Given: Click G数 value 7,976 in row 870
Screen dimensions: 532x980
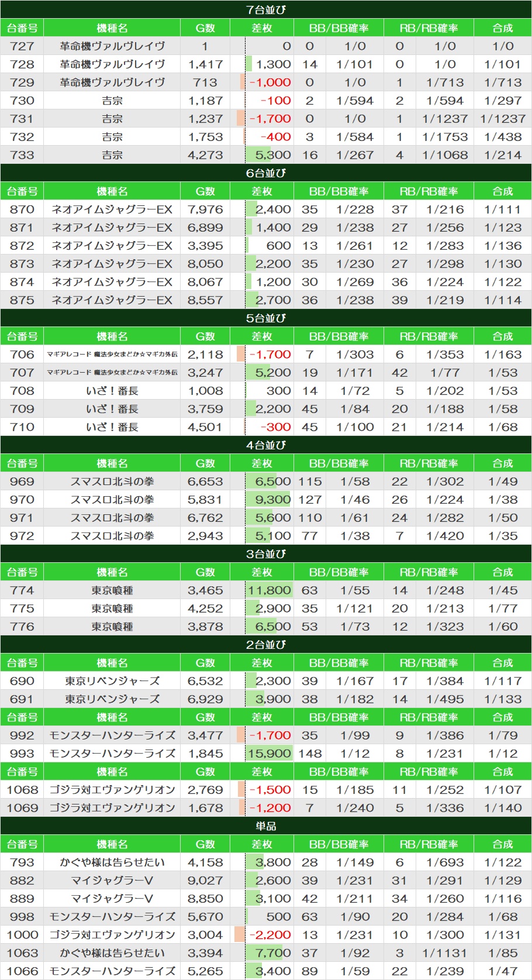Looking at the screenshot, I should point(205,209).
